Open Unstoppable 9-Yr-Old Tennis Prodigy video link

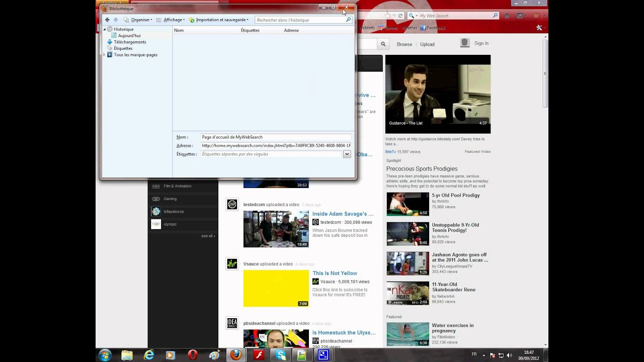455,227
